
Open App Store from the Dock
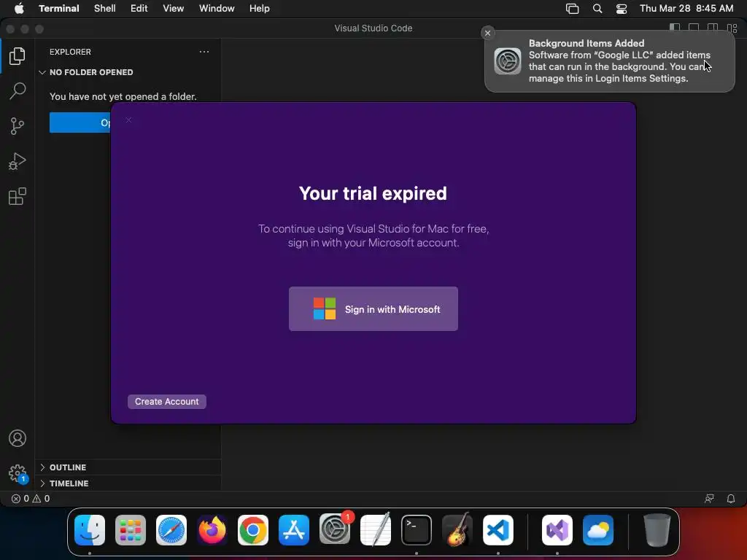(294, 529)
